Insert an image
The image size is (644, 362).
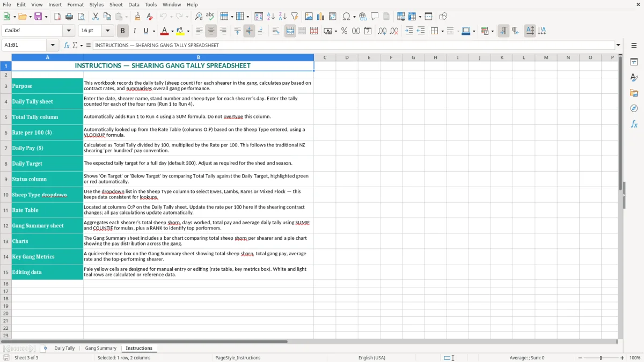pyautogui.click(x=309, y=17)
